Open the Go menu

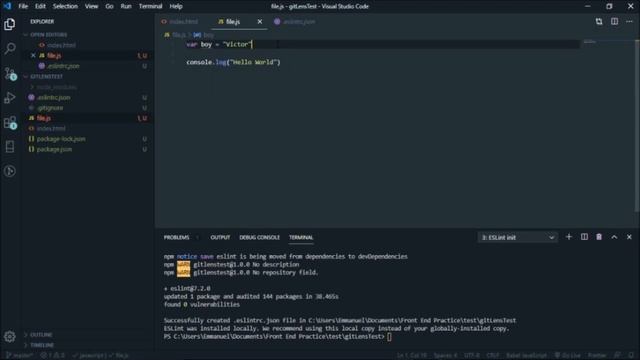pyautogui.click(x=109, y=6)
